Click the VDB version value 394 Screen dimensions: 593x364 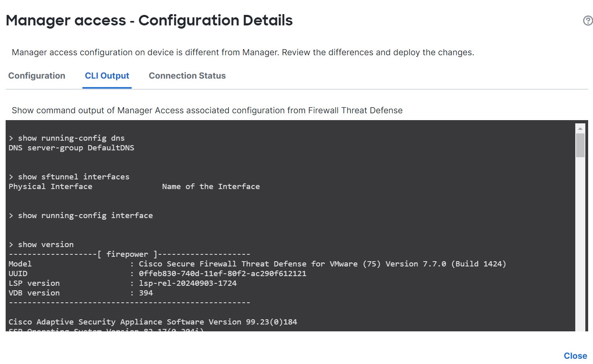[x=146, y=293]
